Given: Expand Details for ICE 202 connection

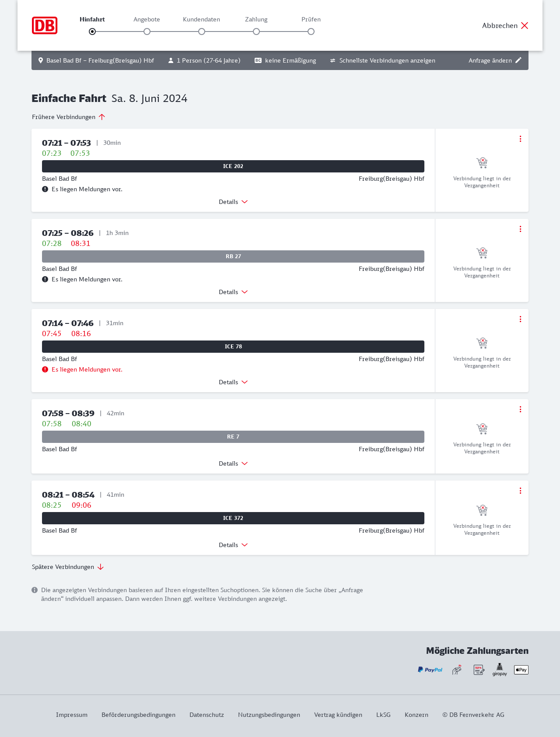Looking at the screenshot, I should tap(233, 202).
